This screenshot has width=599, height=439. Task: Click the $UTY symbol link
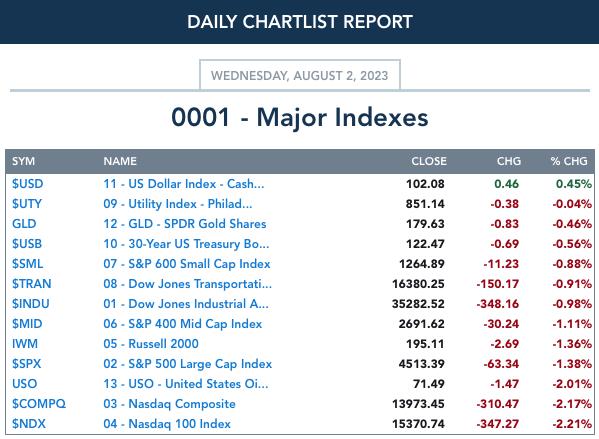coord(27,204)
